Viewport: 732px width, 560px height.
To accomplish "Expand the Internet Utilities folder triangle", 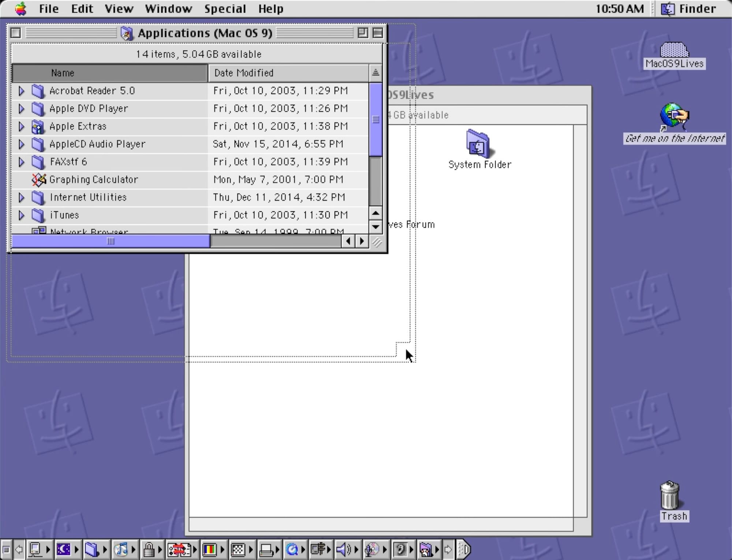I will click(21, 197).
